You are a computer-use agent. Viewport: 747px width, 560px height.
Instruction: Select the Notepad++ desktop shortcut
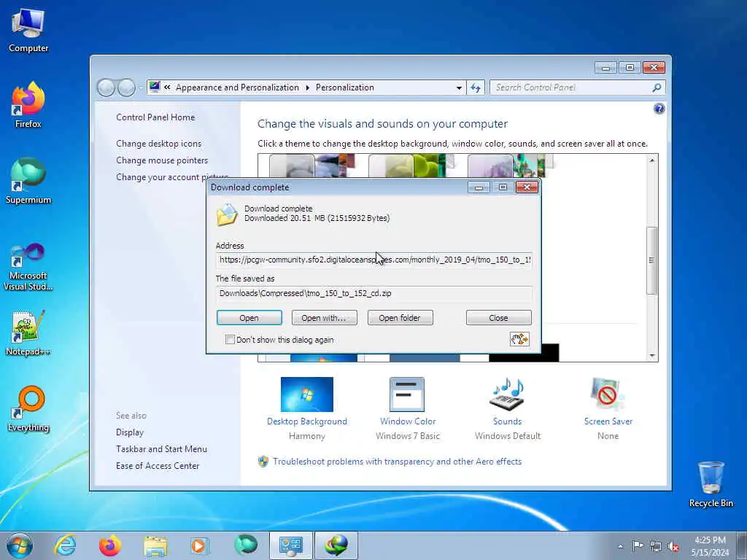[x=28, y=332]
